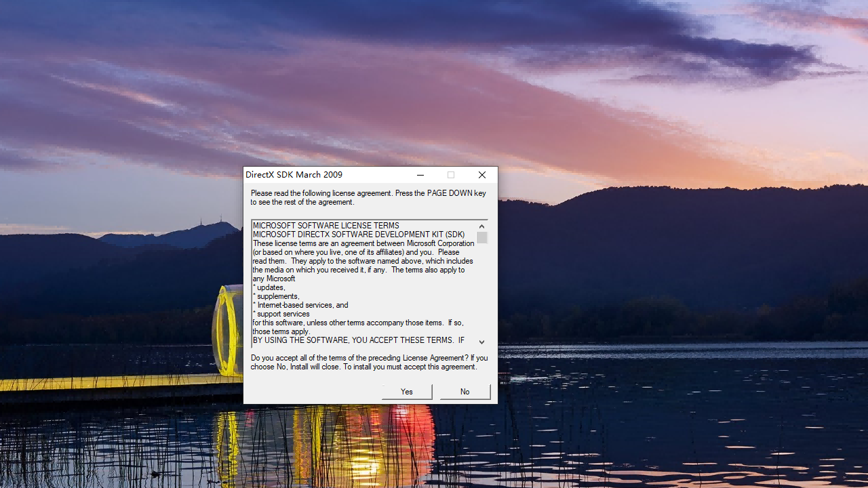Click the scrollbar track below the thumb

(x=481, y=290)
